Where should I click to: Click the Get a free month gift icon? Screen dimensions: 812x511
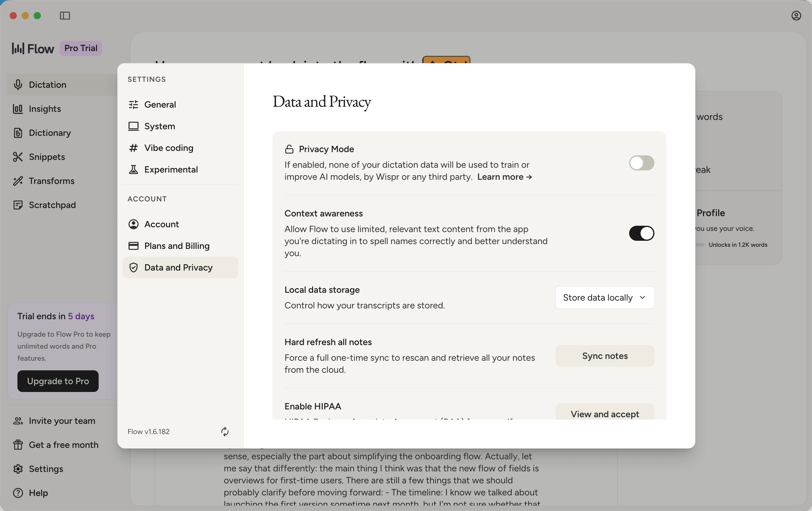tap(18, 445)
